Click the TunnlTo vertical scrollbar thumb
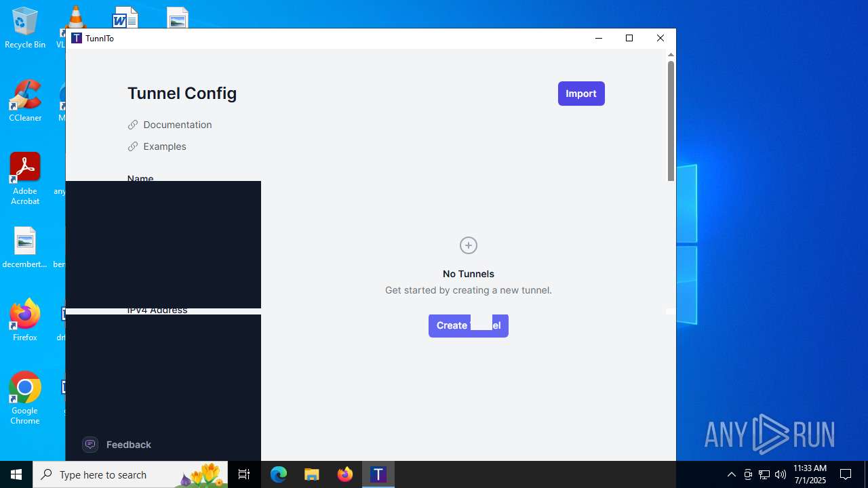Screen dimensions: 868x488 point(671,121)
